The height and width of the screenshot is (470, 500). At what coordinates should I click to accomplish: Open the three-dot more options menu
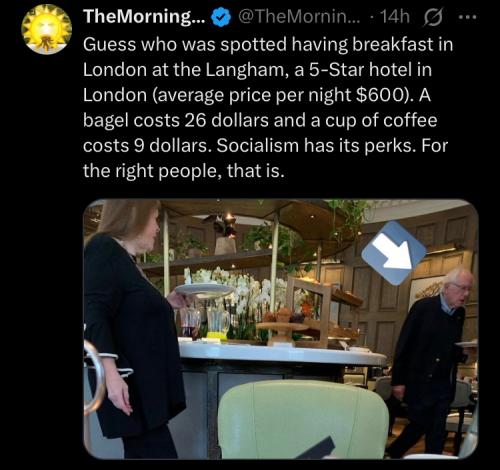[468, 16]
